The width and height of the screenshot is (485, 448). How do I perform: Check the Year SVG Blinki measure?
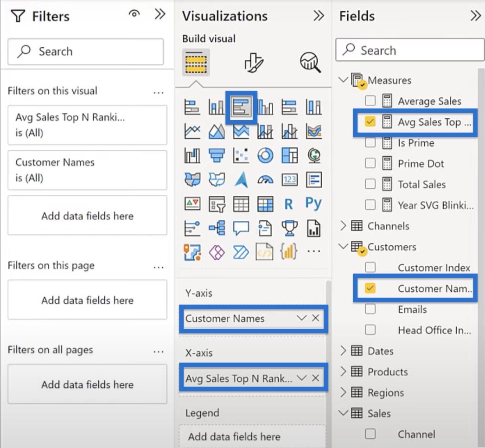370,205
